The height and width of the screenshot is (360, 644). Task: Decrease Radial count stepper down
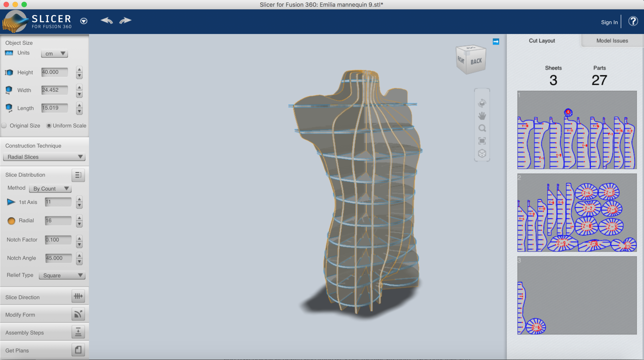79,224
